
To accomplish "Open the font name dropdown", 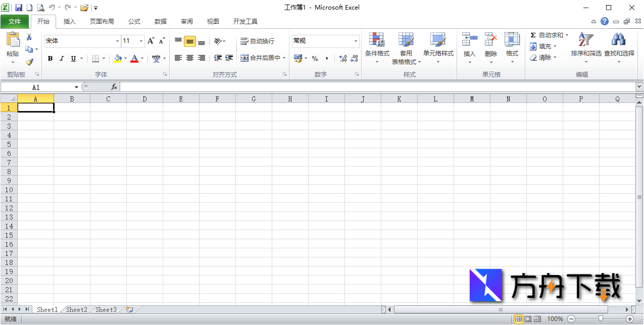I will (117, 40).
